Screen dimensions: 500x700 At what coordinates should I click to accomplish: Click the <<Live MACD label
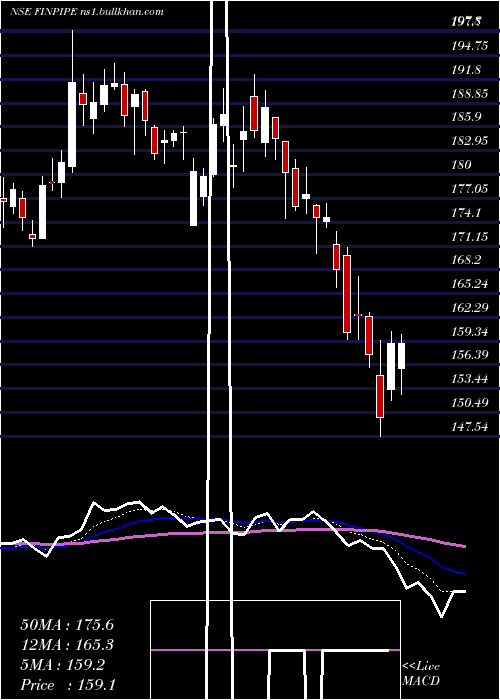pyautogui.click(x=421, y=674)
